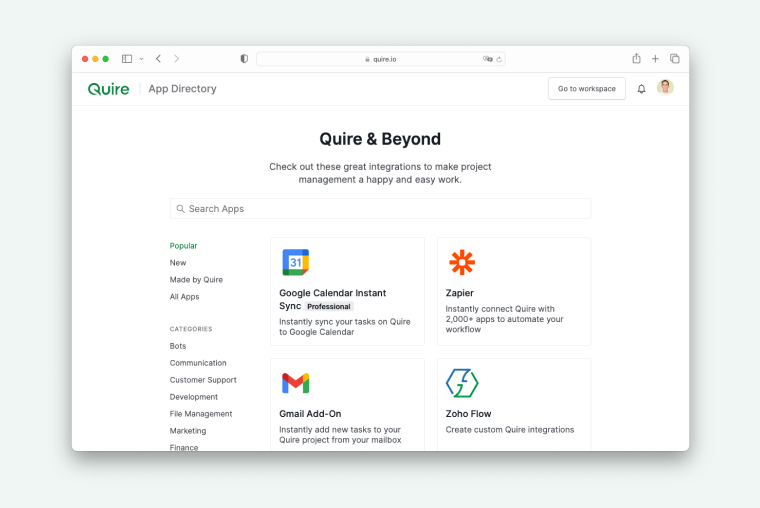Click the Share icon in Safari toolbar
The width and height of the screenshot is (760, 508).
[636, 58]
